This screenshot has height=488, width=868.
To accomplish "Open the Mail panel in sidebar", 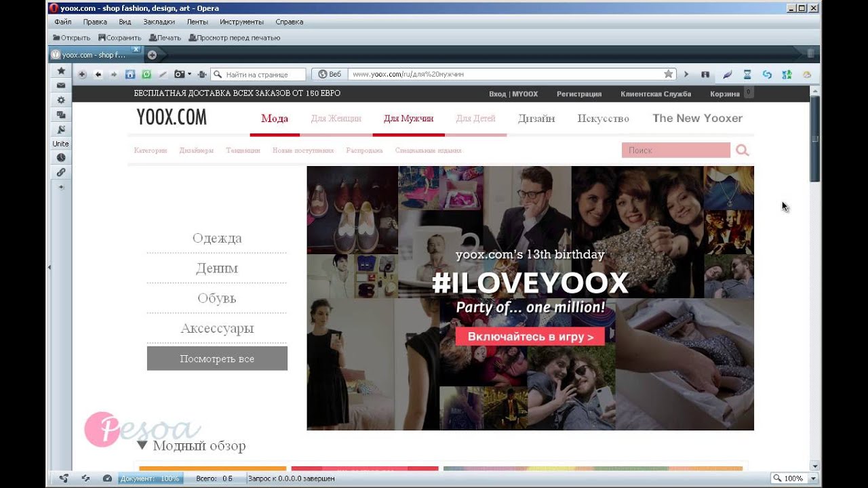I will pos(61,85).
